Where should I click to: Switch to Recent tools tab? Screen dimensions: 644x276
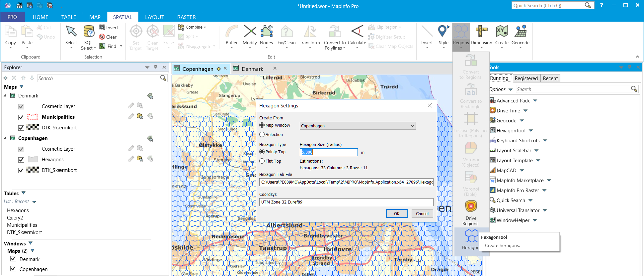click(550, 78)
